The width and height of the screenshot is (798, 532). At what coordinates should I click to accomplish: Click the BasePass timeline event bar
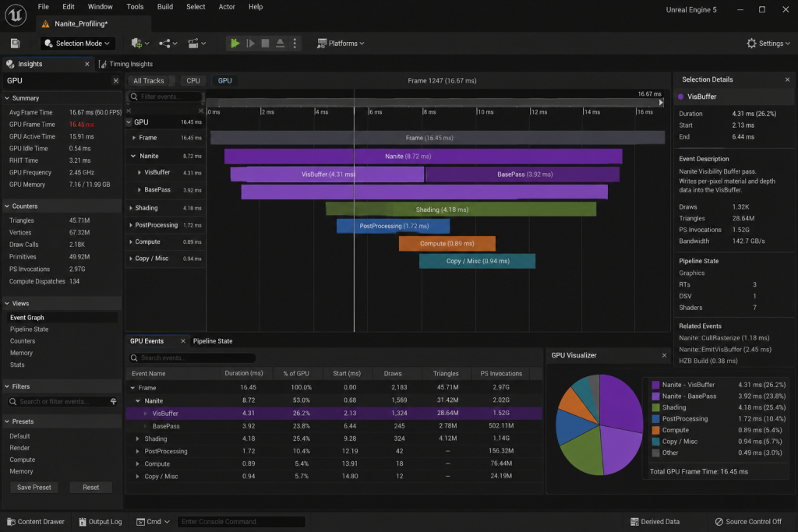click(x=523, y=174)
